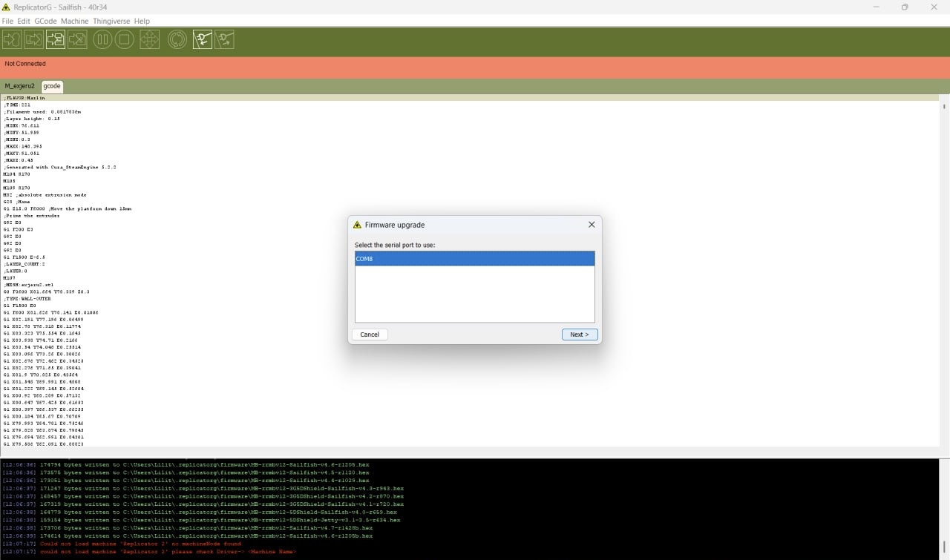Click the Build from SD card icon
Image resolution: width=950 pixels, height=560 pixels.
click(77, 40)
